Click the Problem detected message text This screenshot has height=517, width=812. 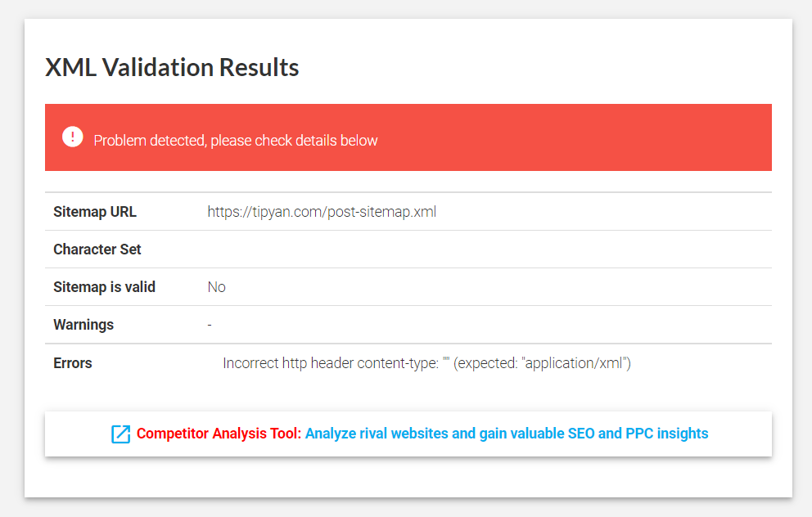(x=236, y=141)
